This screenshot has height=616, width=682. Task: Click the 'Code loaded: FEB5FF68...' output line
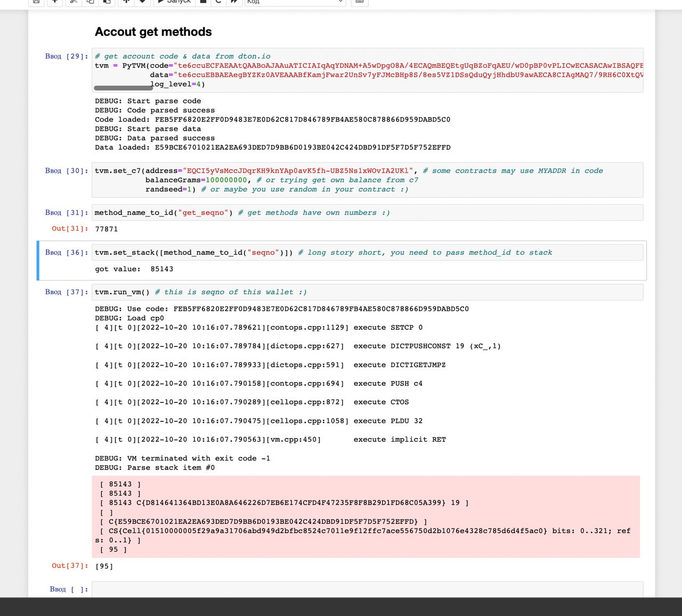pyautogui.click(x=273, y=120)
